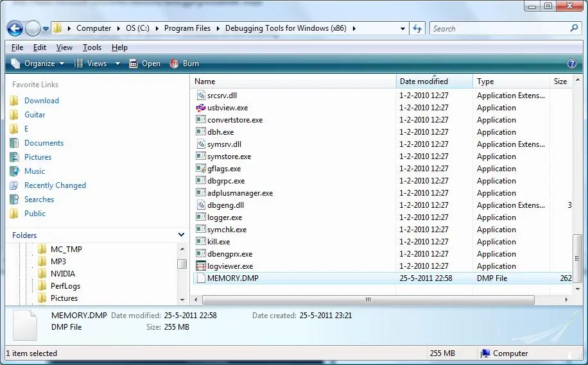Expand arrow after Program Files breadcrumb
This screenshot has width=588, height=365.
218,28
